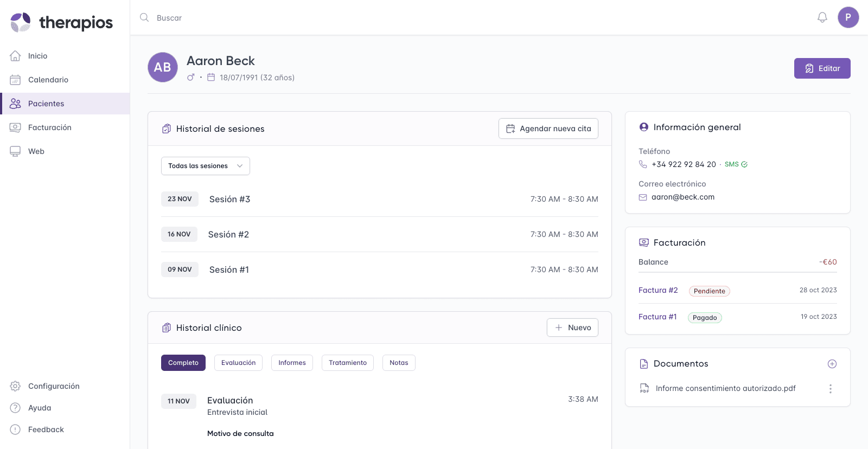
Task: Select the Evaluación filter tab
Action: (238, 363)
